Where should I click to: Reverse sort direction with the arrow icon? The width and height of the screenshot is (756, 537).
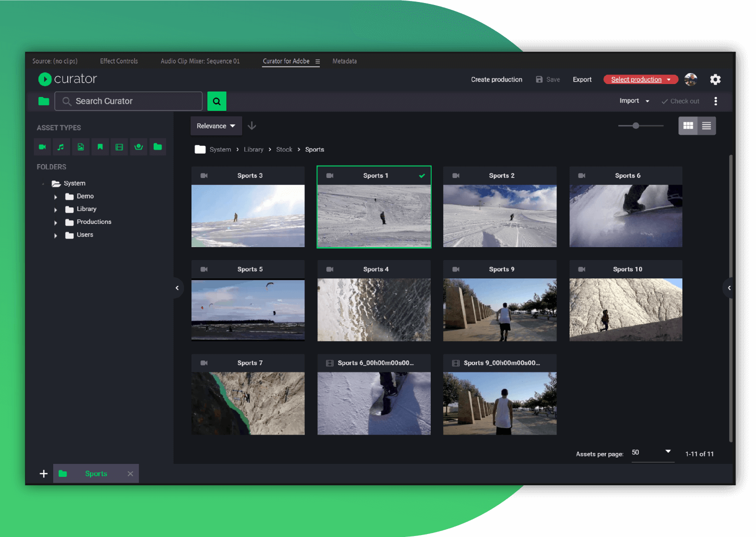click(x=252, y=126)
